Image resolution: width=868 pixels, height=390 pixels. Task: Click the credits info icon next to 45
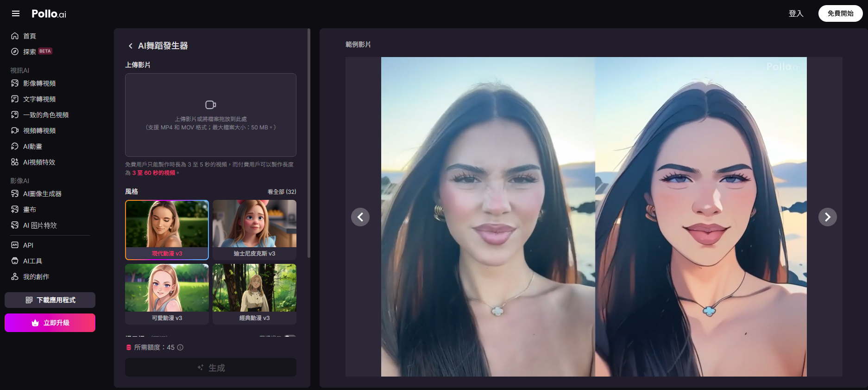point(180,347)
